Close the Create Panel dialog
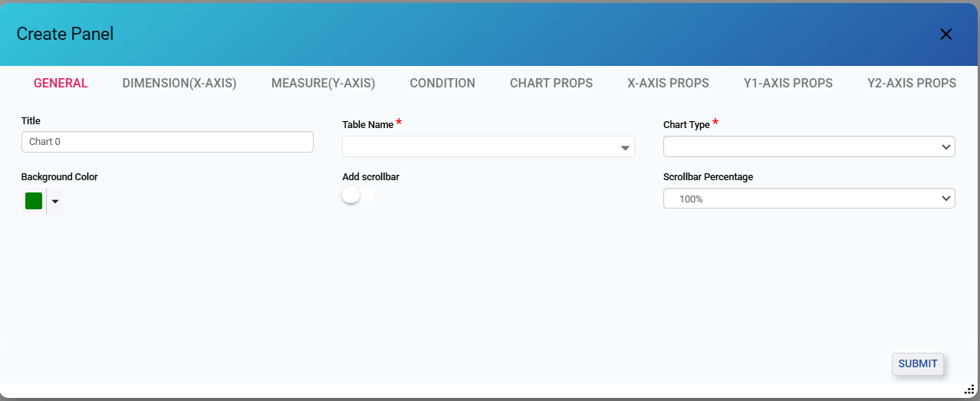980x401 pixels. tap(945, 34)
